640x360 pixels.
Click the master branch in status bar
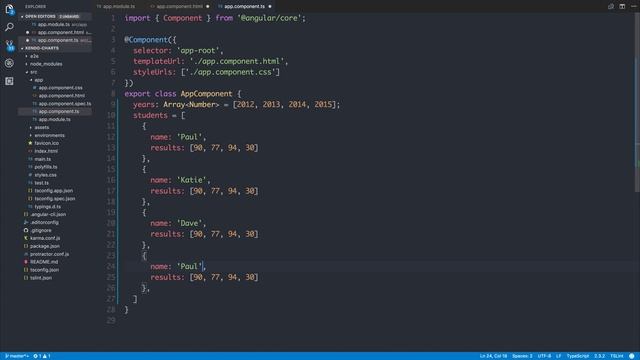(16, 356)
